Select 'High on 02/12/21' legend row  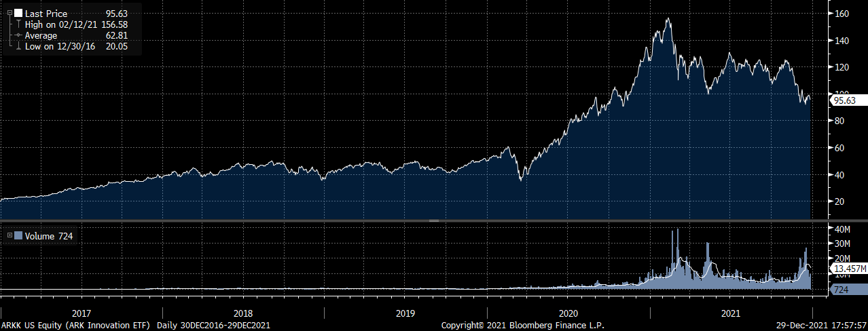pyautogui.click(x=76, y=24)
